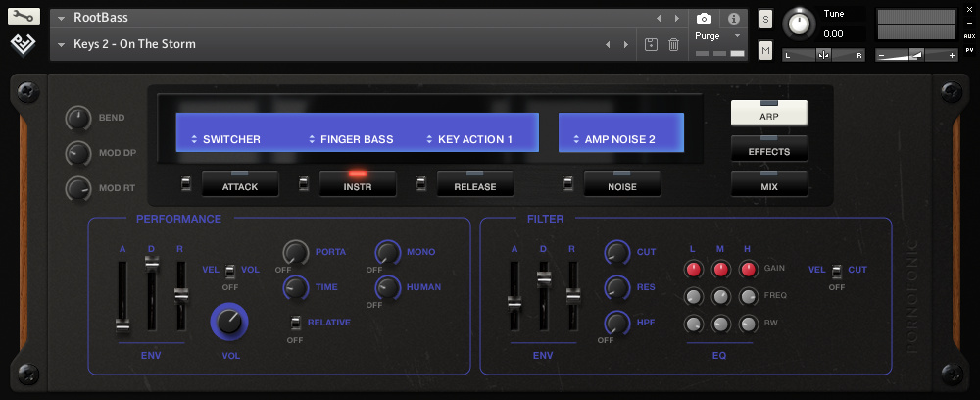This screenshot has height=400, width=980.
Task: Save the snapshot with floppy disk icon
Action: [651, 44]
